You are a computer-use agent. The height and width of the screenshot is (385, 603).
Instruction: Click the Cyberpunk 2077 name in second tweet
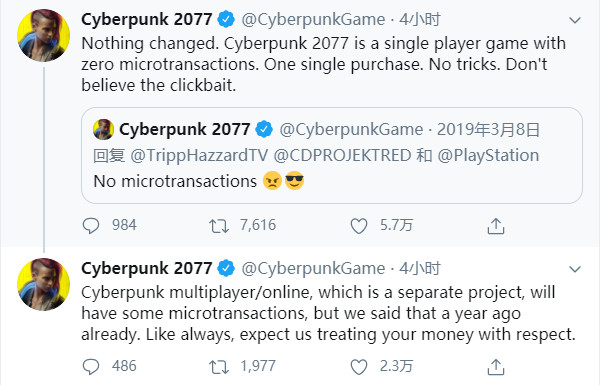click(147, 268)
